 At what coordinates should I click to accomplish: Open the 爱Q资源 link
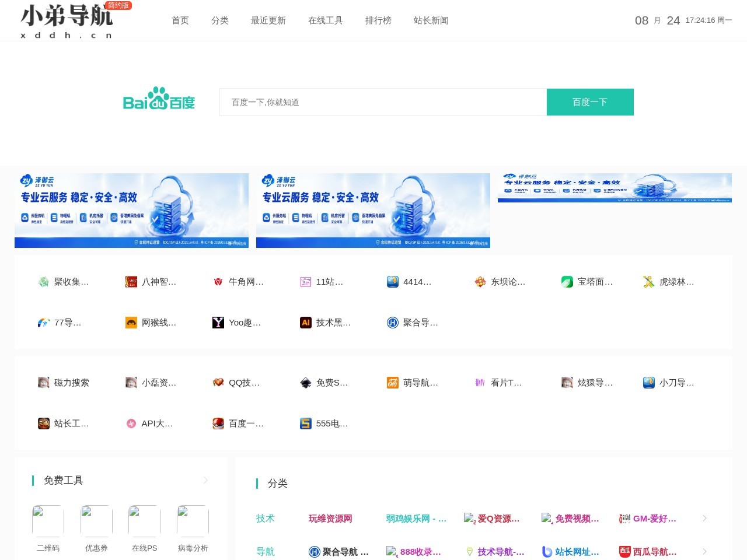click(x=492, y=518)
